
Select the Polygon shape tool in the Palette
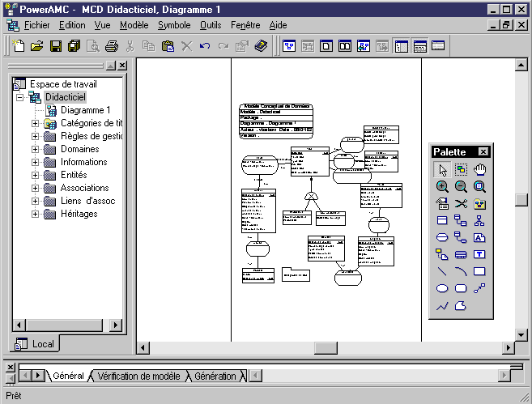point(461,306)
